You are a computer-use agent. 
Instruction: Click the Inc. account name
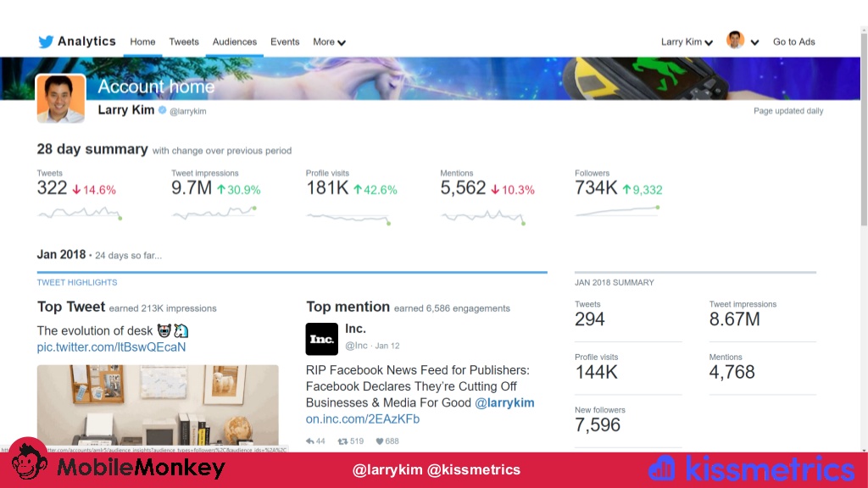(x=355, y=329)
